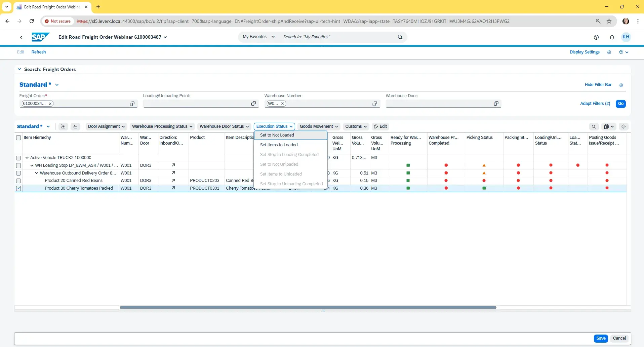Open value help for the Freight Order field

132,104
